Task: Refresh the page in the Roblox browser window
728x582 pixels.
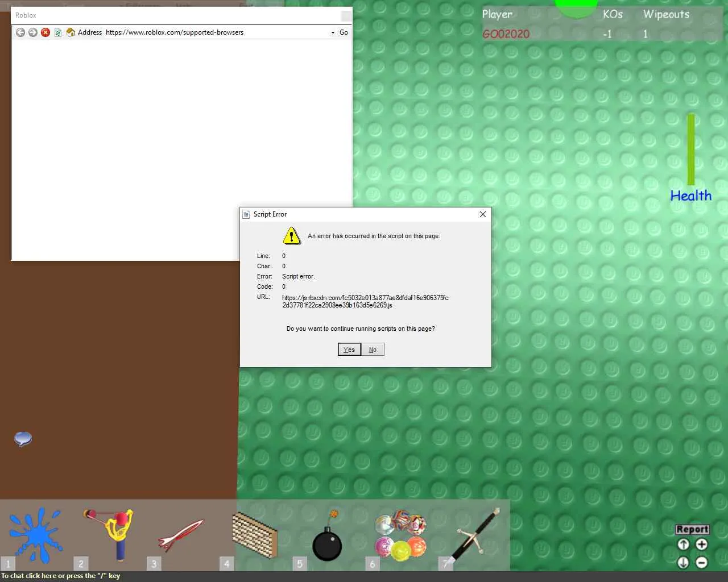Action: [58, 32]
